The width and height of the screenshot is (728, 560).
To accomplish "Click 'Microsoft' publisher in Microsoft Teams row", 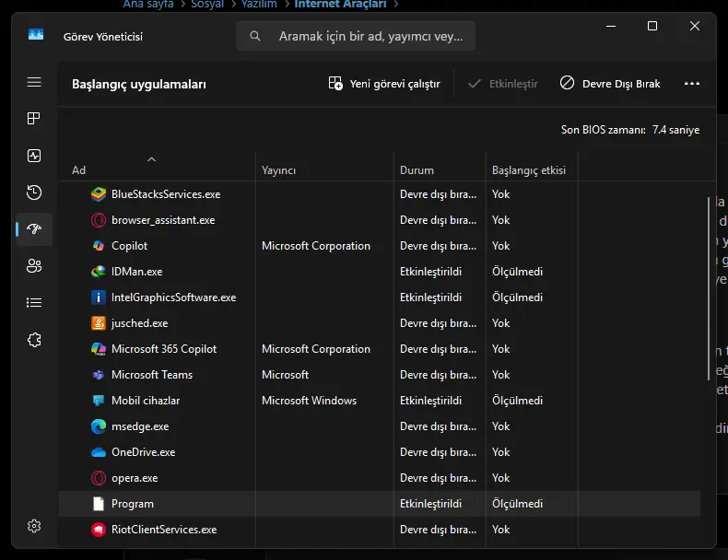I will coord(285,375).
